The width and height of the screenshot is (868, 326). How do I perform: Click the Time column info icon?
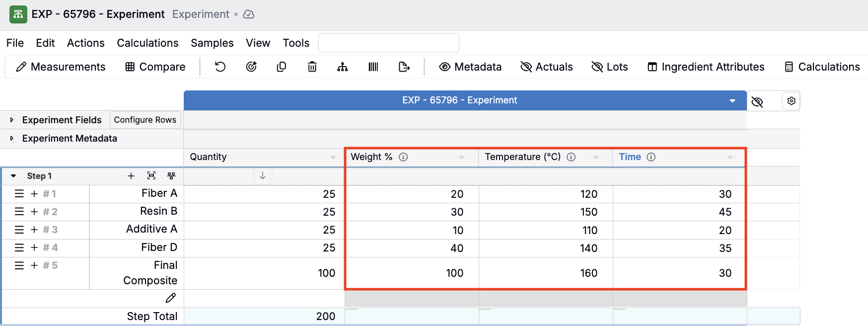click(x=651, y=157)
